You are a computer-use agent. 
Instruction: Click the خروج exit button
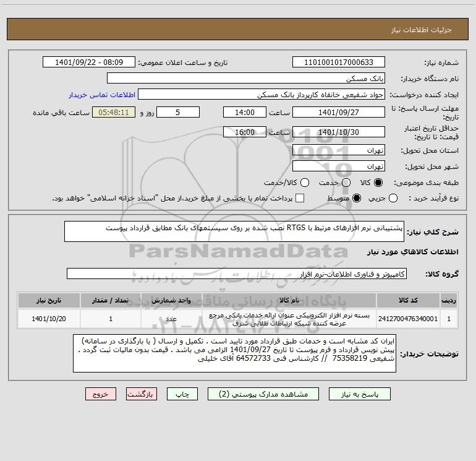coord(101,394)
